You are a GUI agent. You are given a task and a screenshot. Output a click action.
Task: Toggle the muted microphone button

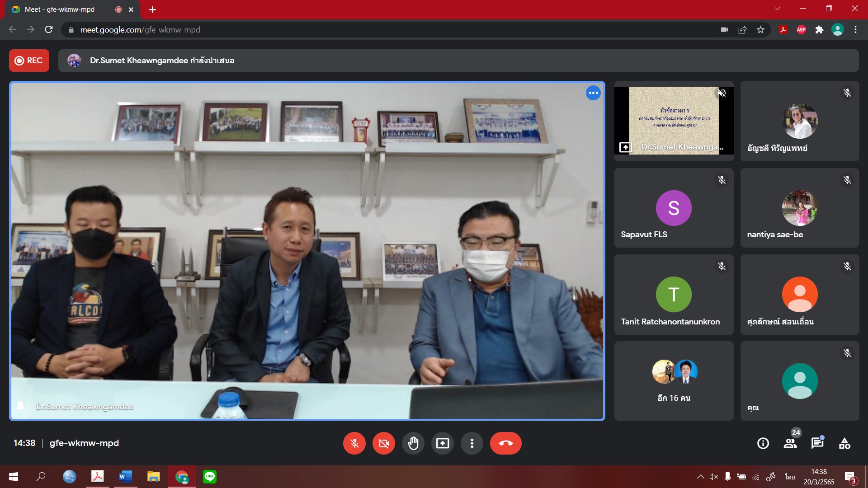coord(354,443)
